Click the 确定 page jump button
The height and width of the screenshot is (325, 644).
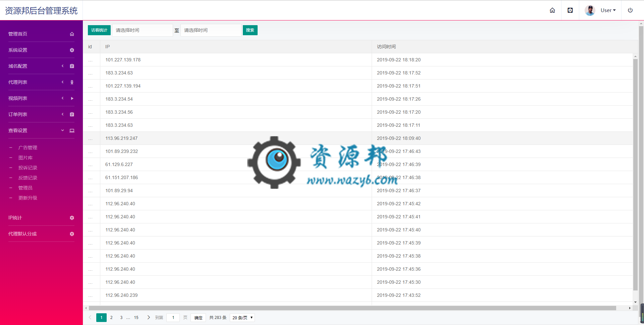198,318
